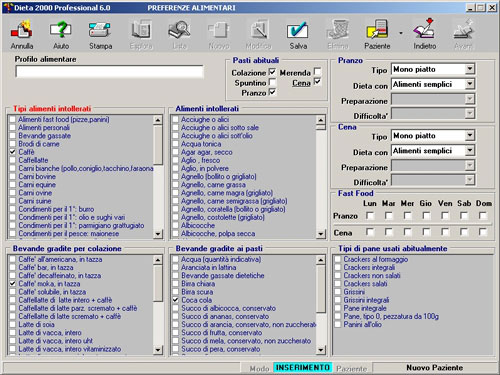Open Cena Tipo dropdown

point(469,135)
